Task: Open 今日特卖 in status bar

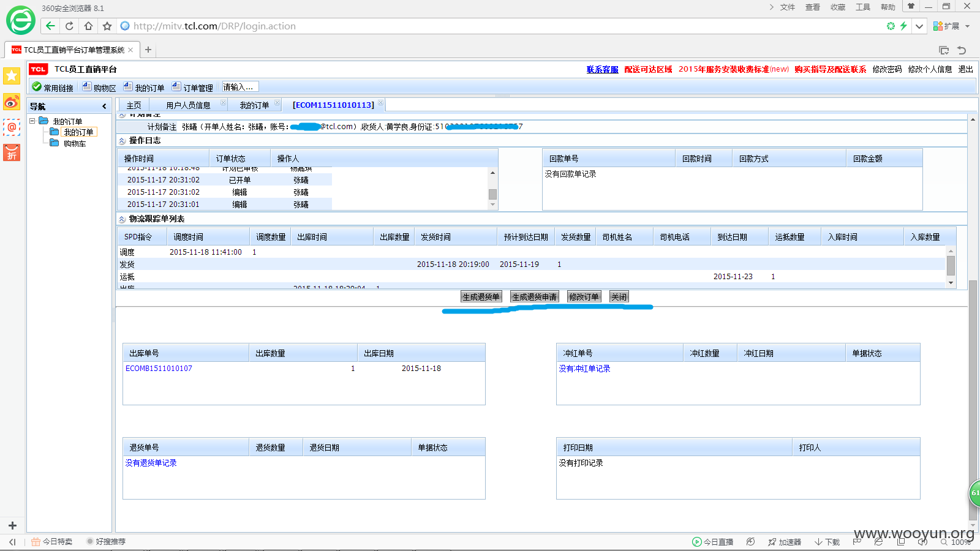Action: [x=52, y=542]
